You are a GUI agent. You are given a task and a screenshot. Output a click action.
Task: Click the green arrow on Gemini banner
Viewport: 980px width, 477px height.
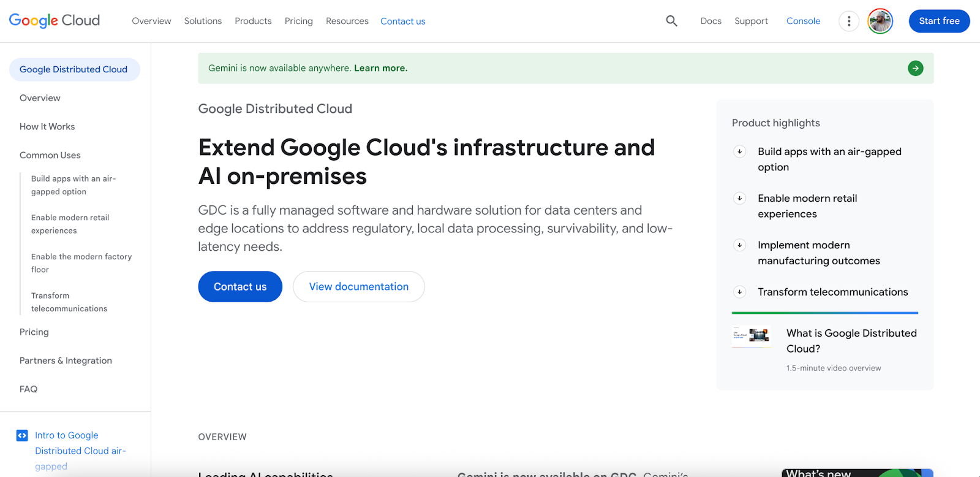coord(915,68)
